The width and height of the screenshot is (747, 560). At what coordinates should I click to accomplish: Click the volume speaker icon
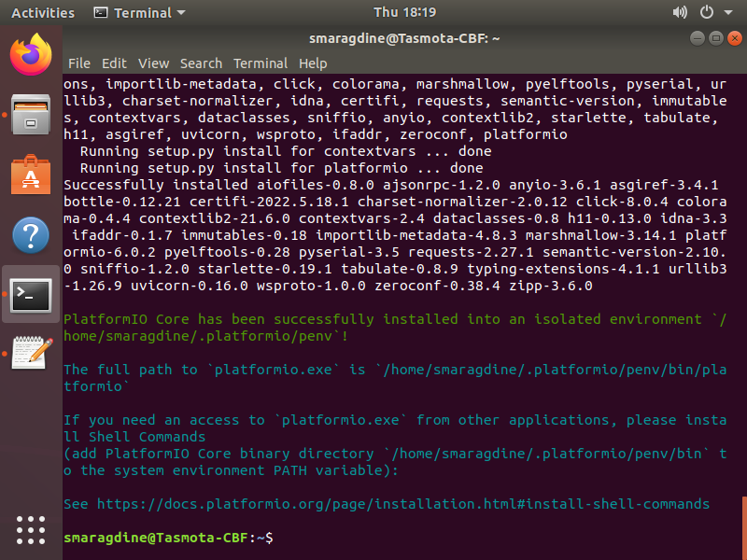(x=680, y=12)
